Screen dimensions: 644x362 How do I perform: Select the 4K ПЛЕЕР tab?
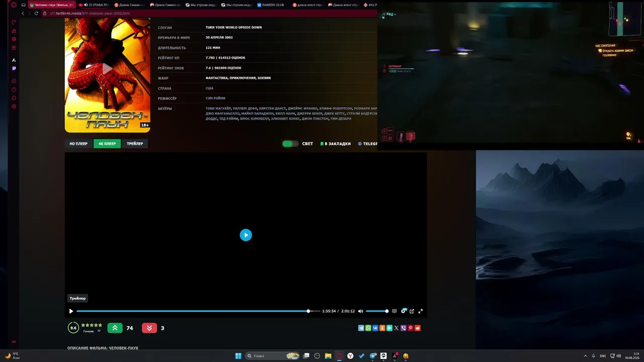click(107, 144)
